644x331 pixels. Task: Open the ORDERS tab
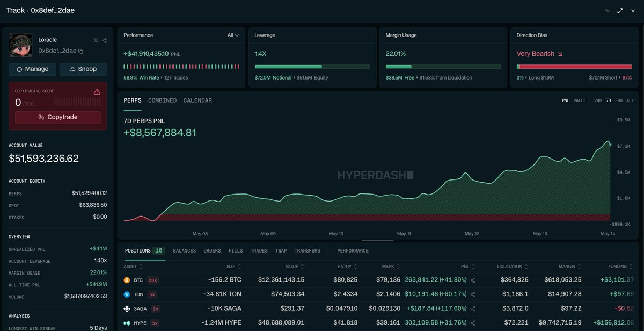212,251
